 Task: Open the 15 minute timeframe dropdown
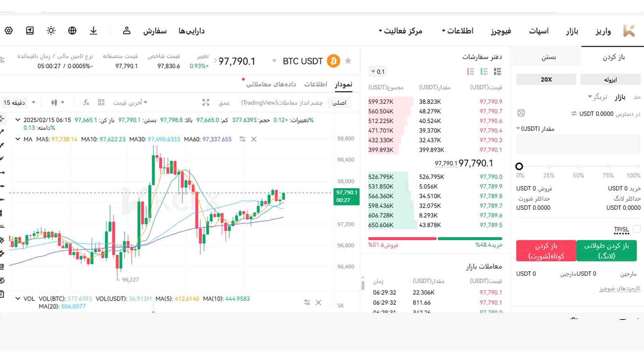click(x=19, y=103)
